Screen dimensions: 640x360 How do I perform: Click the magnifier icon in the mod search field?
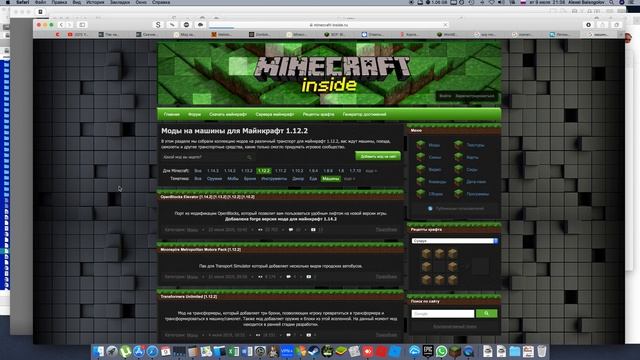249,157
